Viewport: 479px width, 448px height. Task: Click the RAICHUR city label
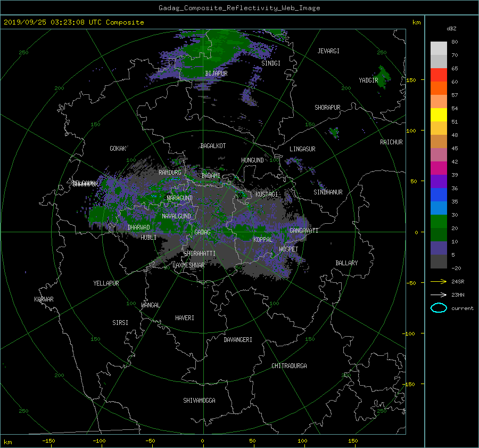pos(391,142)
